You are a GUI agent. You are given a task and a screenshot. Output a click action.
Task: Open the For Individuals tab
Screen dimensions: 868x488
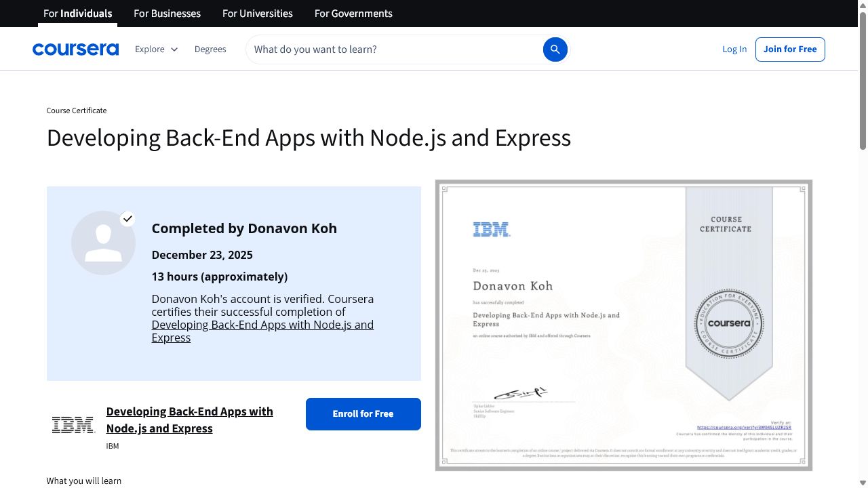[x=77, y=14]
